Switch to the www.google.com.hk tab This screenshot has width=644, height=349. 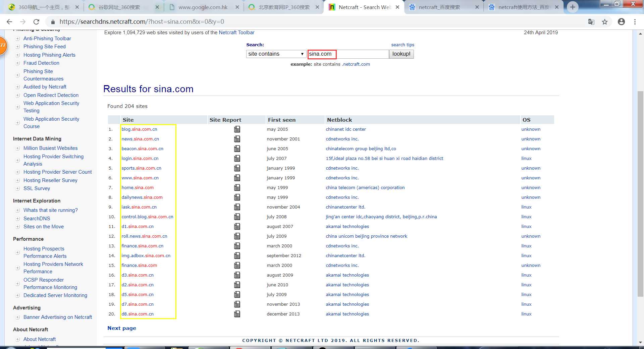click(x=203, y=7)
